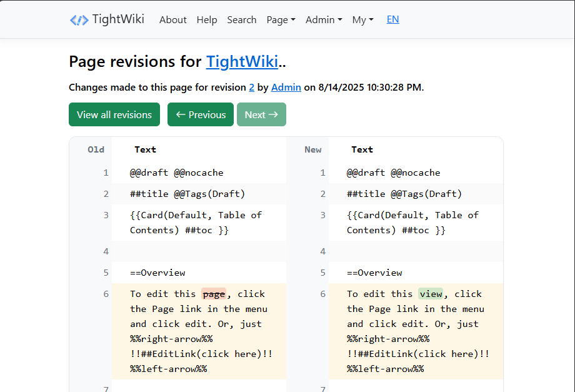Image resolution: width=575 pixels, height=392 pixels.
Task: Expand the Admin dropdown menu
Action: coord(324,20)
